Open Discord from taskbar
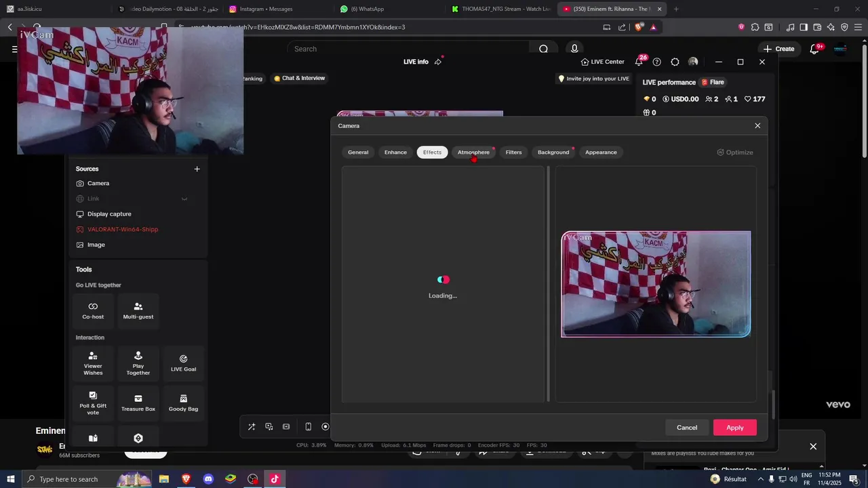 pos(208,479)
